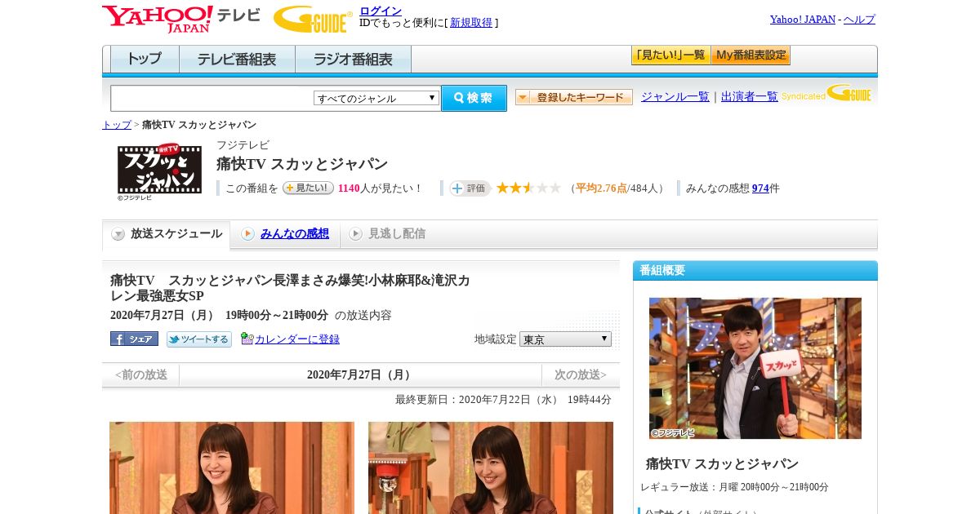Open the 新規取得 registration link
The image size is (980, 514).
[471, 23]
